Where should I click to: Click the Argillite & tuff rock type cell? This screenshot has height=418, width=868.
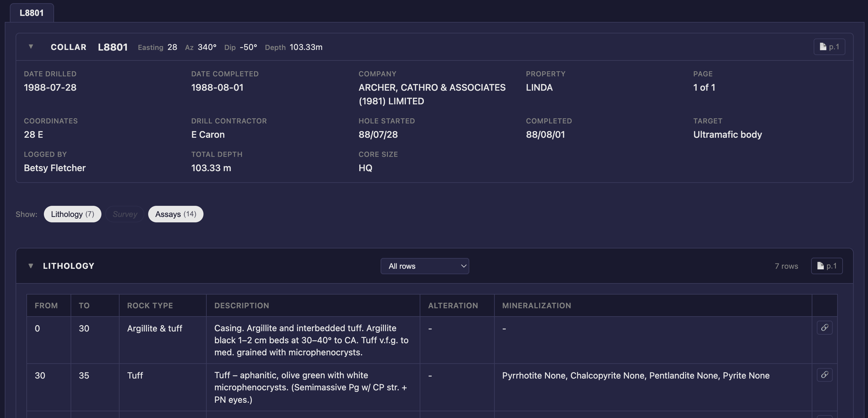pos(154,328)
